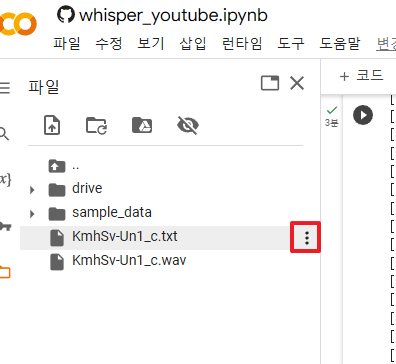Select the sample_data folder
This screenshot has height=364, width=396.
pos(112,213)
